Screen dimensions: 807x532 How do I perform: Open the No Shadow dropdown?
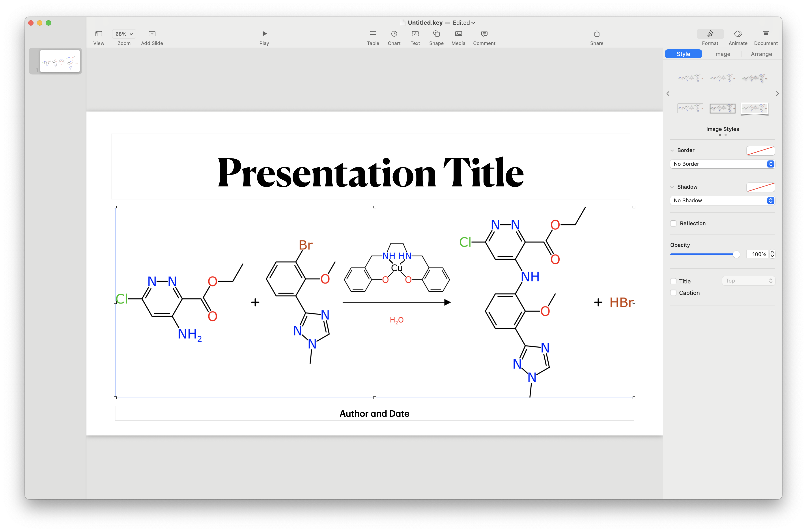point(722,201)
